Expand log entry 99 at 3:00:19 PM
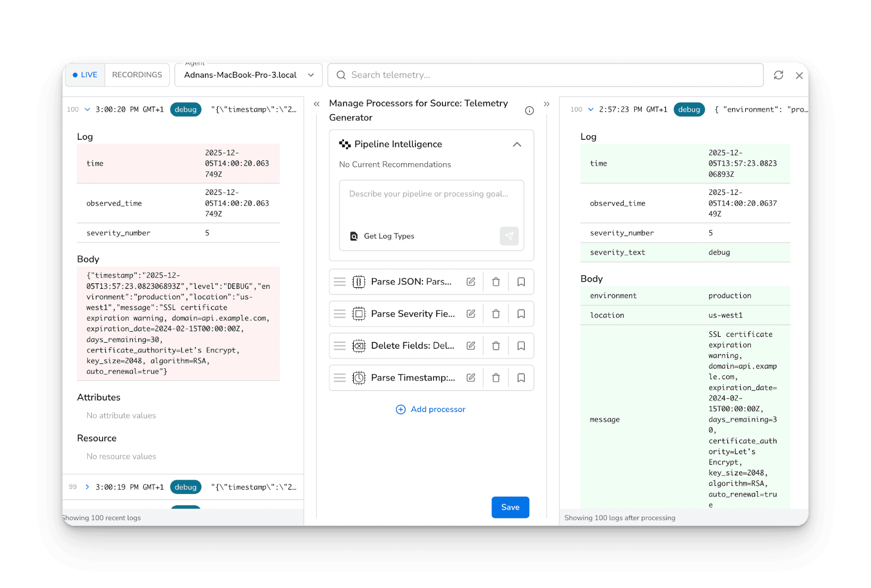 pyautogui.click(x=87, y=487)
